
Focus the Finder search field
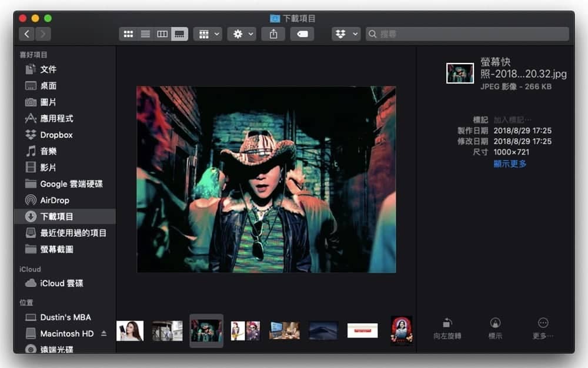pyautogui.click(x=467, y=34)
